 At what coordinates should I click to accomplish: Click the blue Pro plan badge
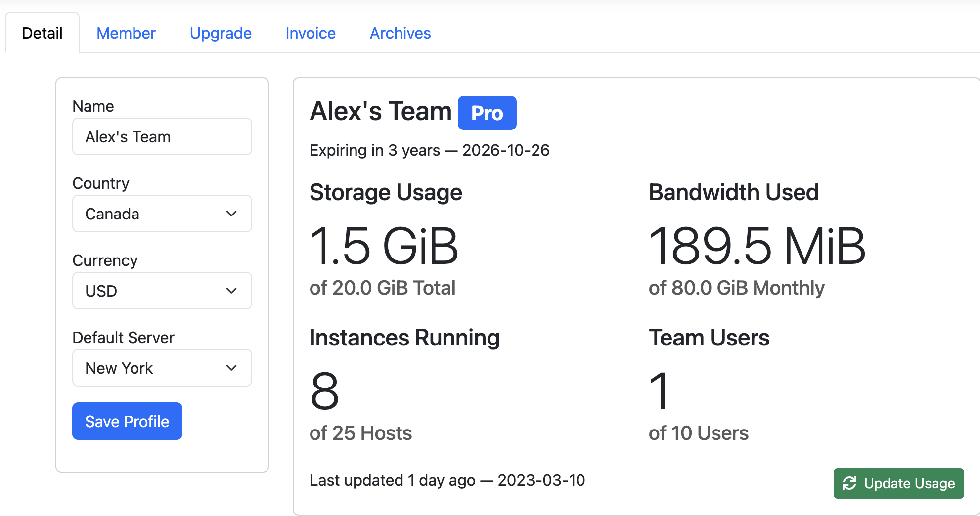487,113
